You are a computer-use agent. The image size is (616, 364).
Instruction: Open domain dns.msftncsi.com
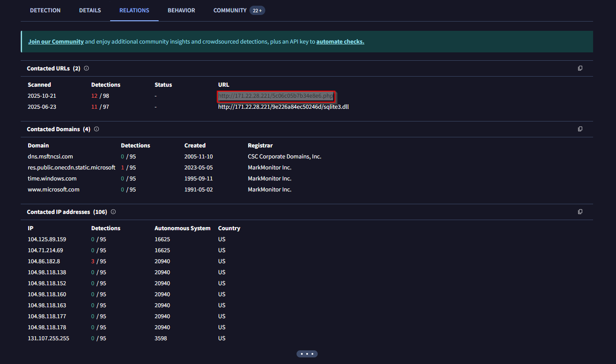pyautogui.click(x=50, y=157)
